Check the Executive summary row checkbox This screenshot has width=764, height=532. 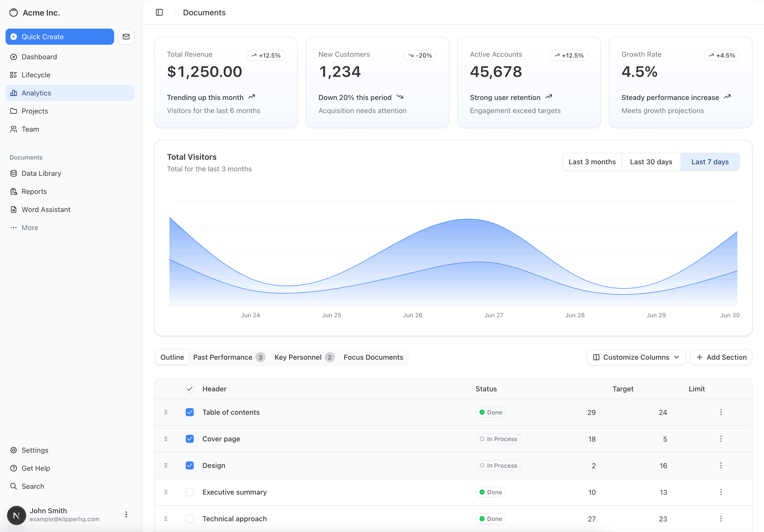(x=190, y=492)
